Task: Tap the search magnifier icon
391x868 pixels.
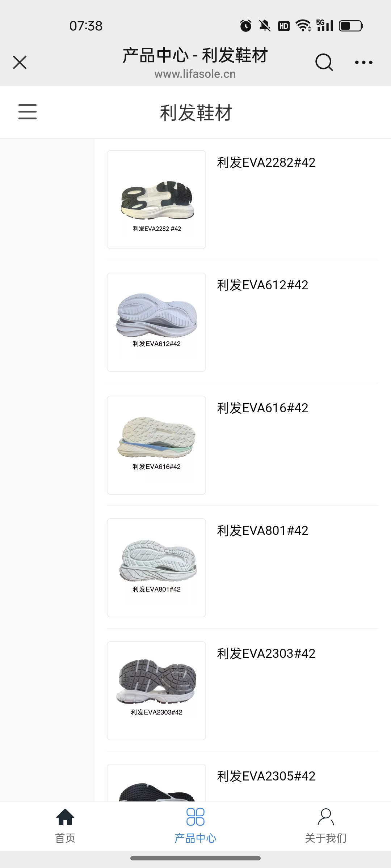Action: [324, 62]
